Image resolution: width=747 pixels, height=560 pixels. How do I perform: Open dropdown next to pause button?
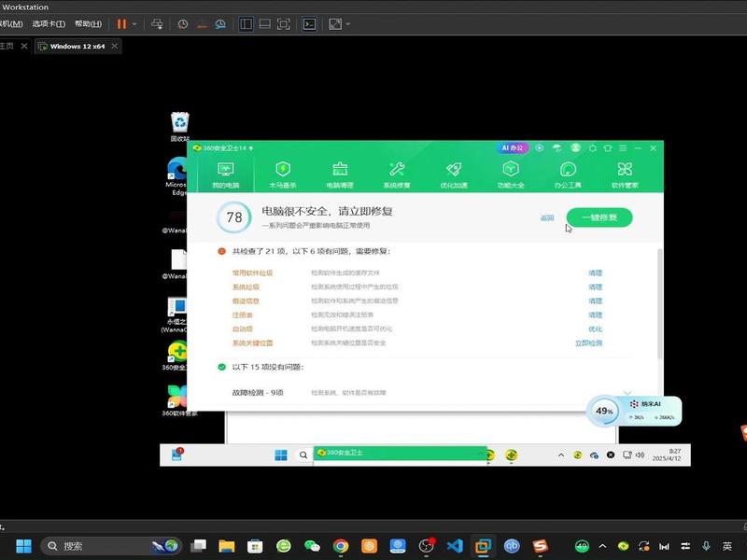134,24
